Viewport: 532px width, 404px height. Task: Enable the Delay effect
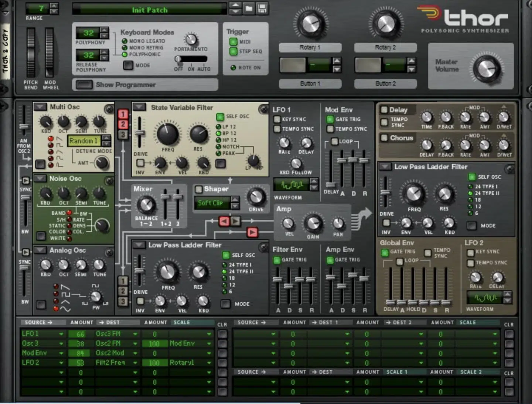click(x=384, y=110)
